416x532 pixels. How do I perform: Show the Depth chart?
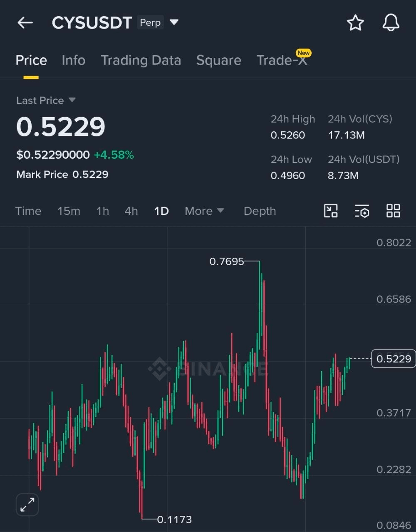pyautogui.click(x=260, y=211)
